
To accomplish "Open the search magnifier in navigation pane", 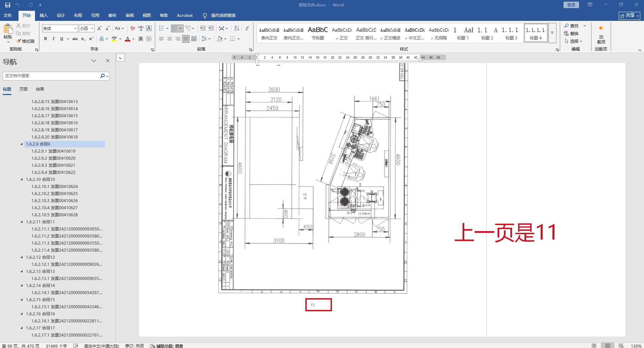I will pos(102,76).
